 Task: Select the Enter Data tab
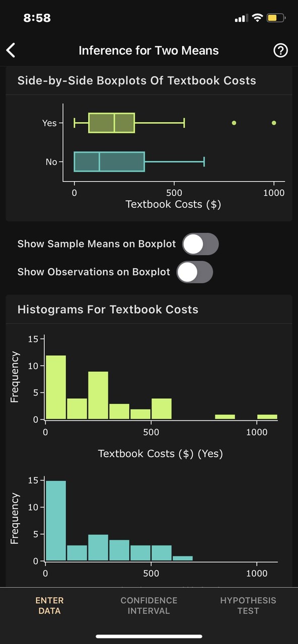point(49,605)
